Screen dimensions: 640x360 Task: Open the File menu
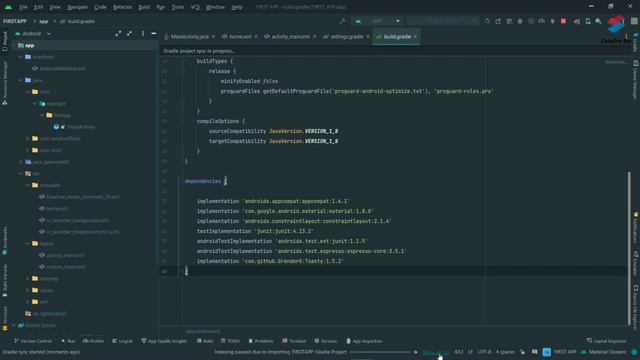23,7
